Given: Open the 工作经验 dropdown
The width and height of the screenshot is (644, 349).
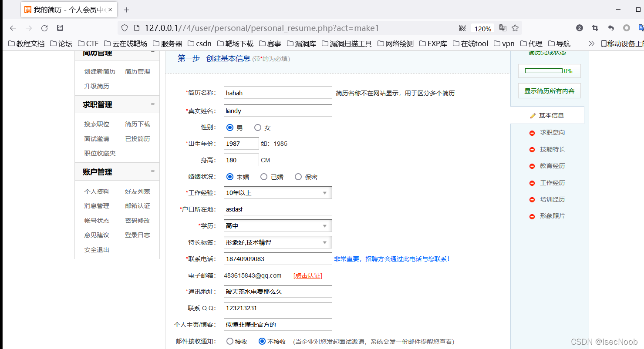Looking at the screenshot, I should [x=324, y=192].
